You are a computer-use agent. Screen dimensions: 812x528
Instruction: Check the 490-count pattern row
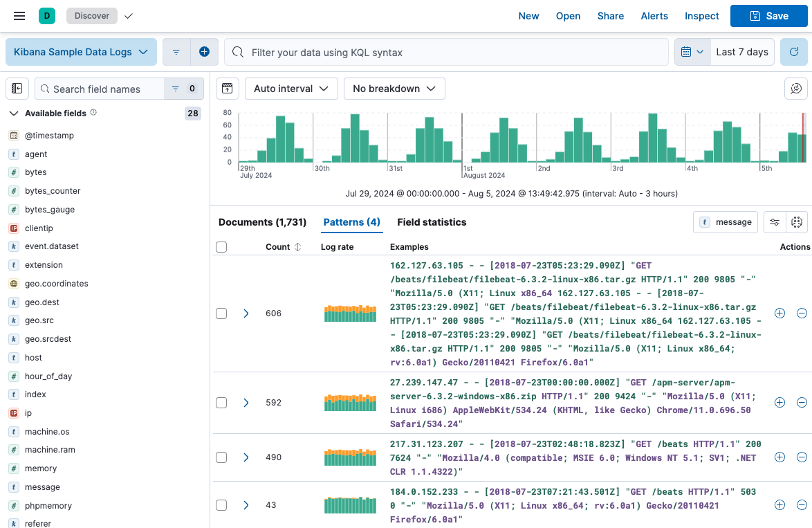coord(221,457)
